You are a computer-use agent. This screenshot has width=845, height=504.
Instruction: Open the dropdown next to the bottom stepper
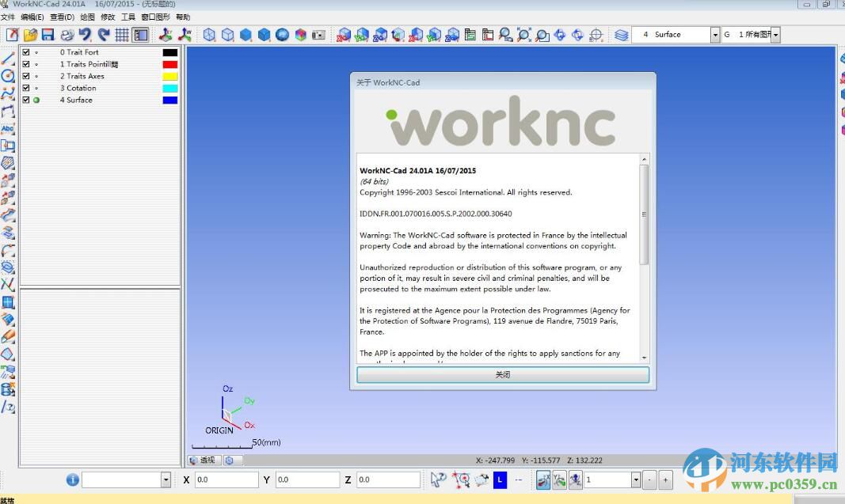pos(638,479)
